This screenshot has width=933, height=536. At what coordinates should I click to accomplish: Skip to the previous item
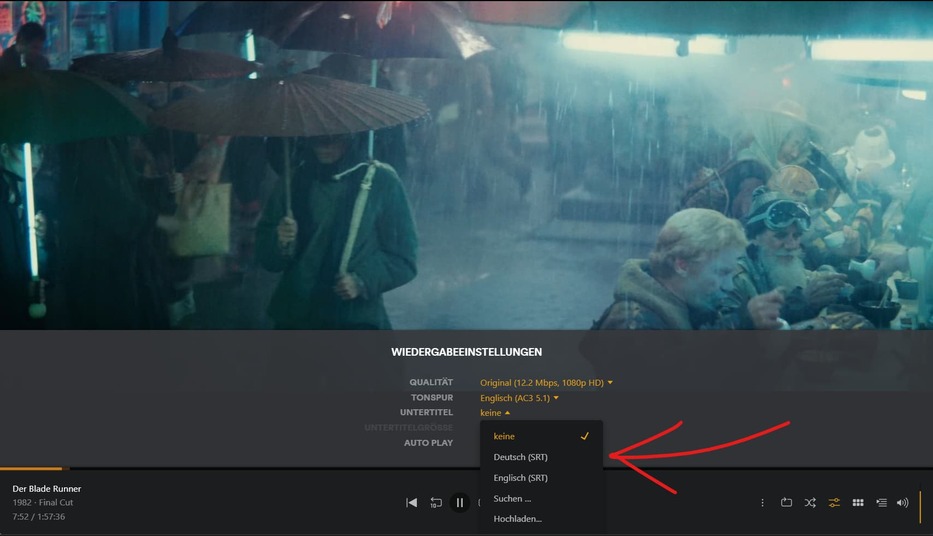click(411, 503)
